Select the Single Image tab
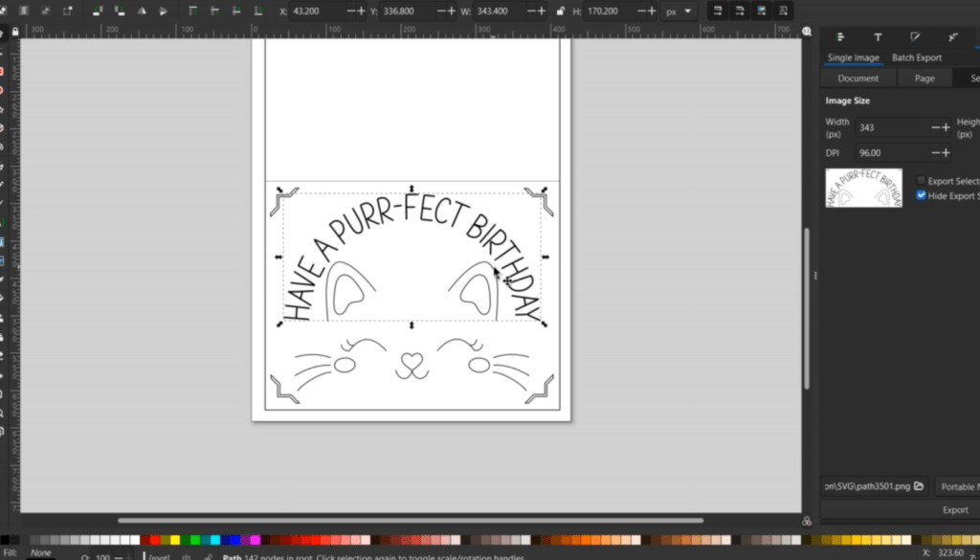980x560 pixels. pyautogui.click(x=853, y=57)
